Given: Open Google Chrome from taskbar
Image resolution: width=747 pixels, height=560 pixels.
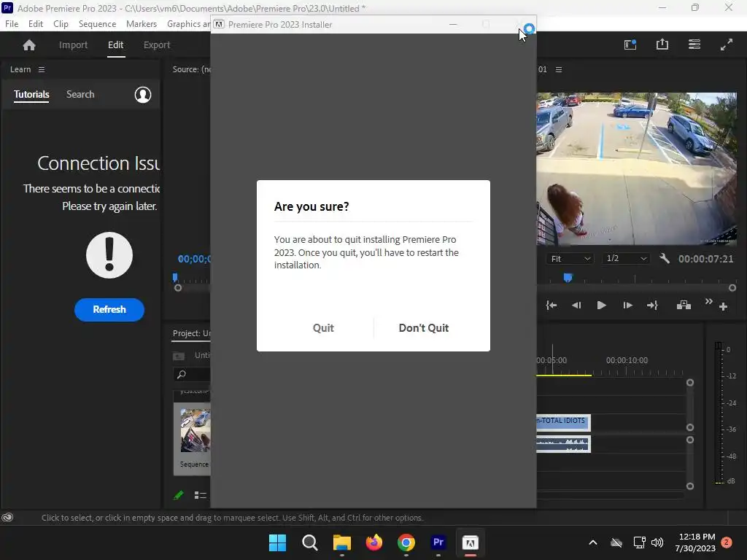Looking at the screenshot, I should (406, 542).
